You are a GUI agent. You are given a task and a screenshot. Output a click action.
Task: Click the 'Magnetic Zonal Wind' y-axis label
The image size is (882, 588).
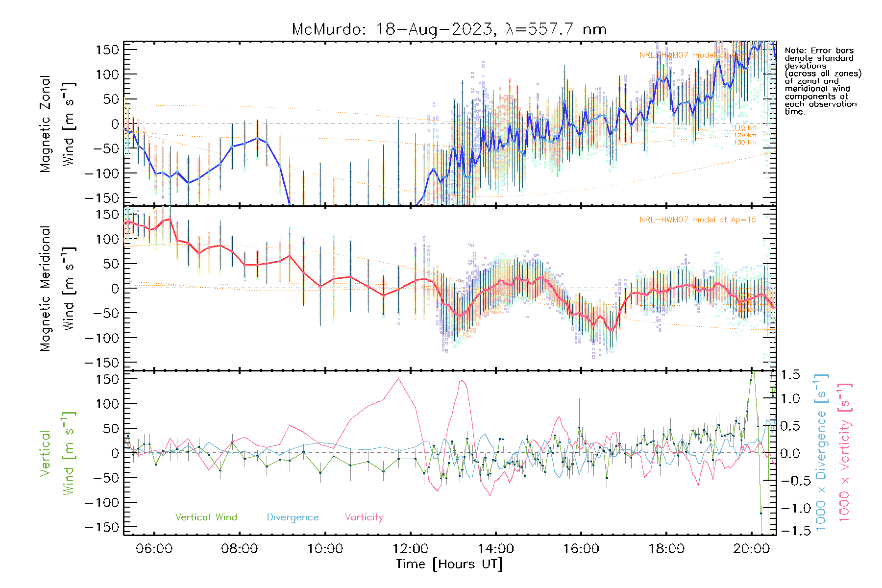point(57,123)
